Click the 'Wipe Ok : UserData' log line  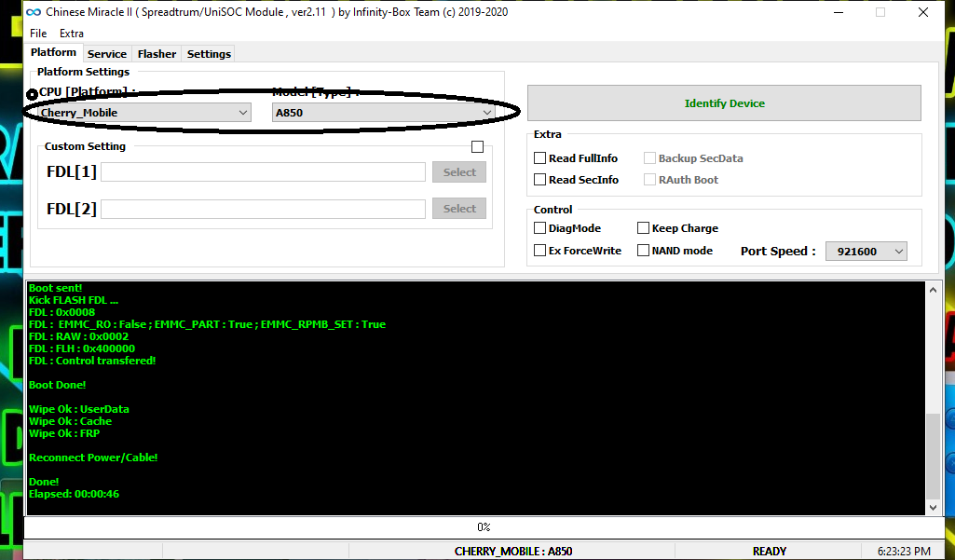(x=78, y=409)
